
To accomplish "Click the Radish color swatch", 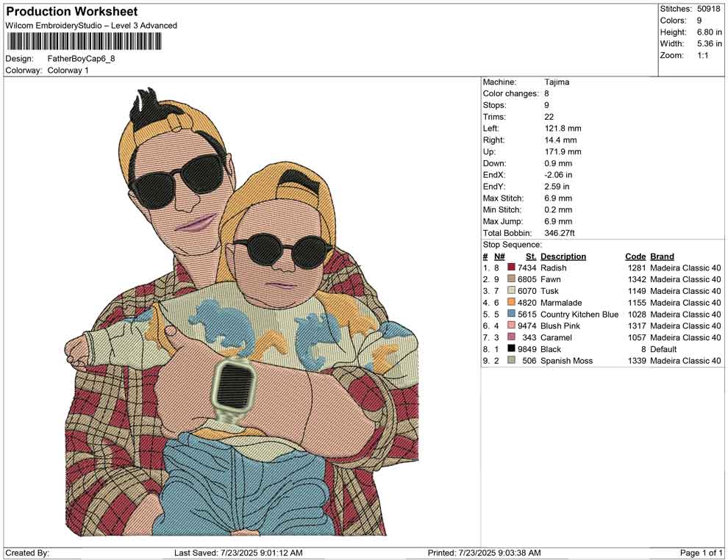I will pyautogui.click(x=511, y=268).
